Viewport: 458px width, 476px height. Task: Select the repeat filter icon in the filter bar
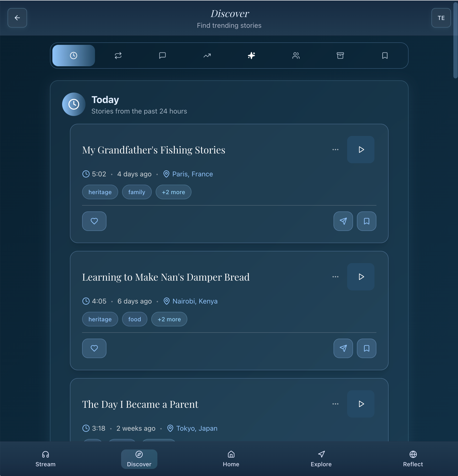118,56
